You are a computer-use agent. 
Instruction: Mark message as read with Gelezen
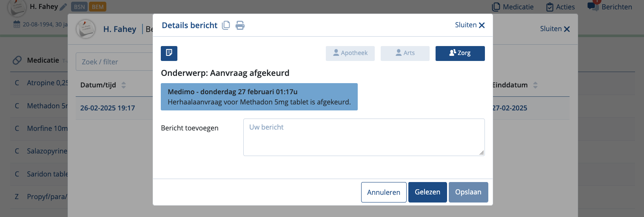click(x=427, y=192)
